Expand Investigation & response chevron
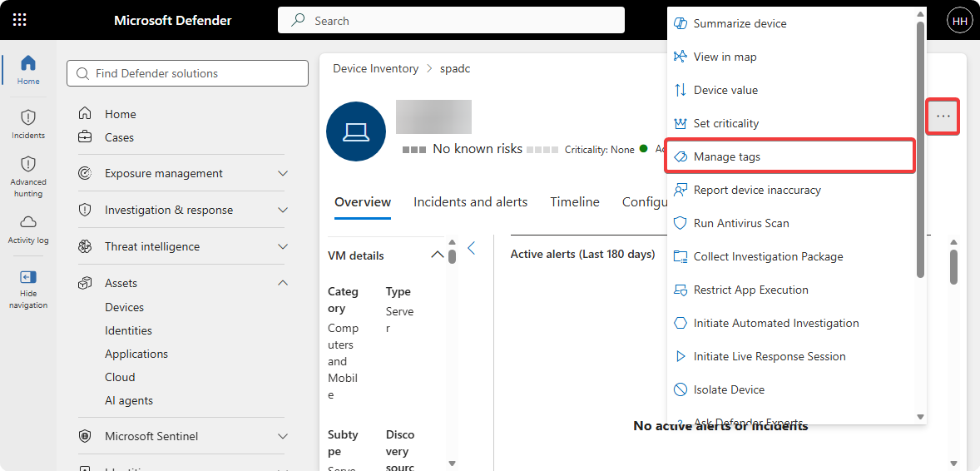Viewport: 980px width, 471px height. pos(283,211)
